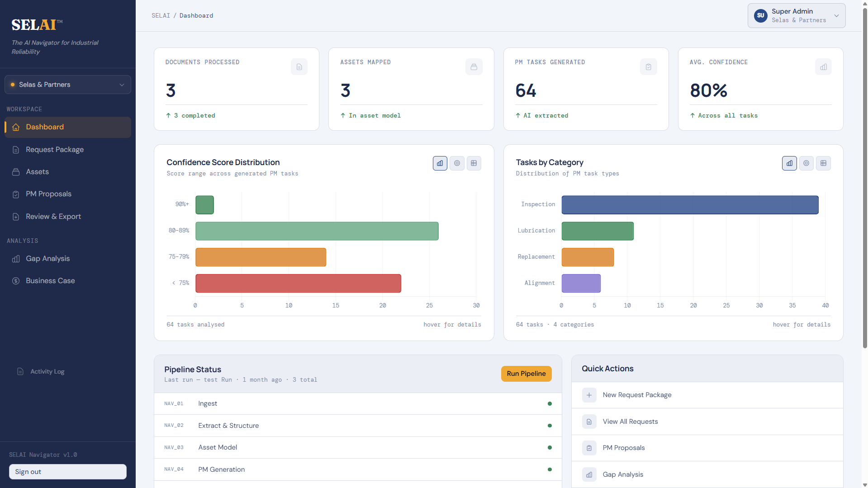
Task: Click the PM Tasks Generated card icon
Action: (x=648, y=67)
